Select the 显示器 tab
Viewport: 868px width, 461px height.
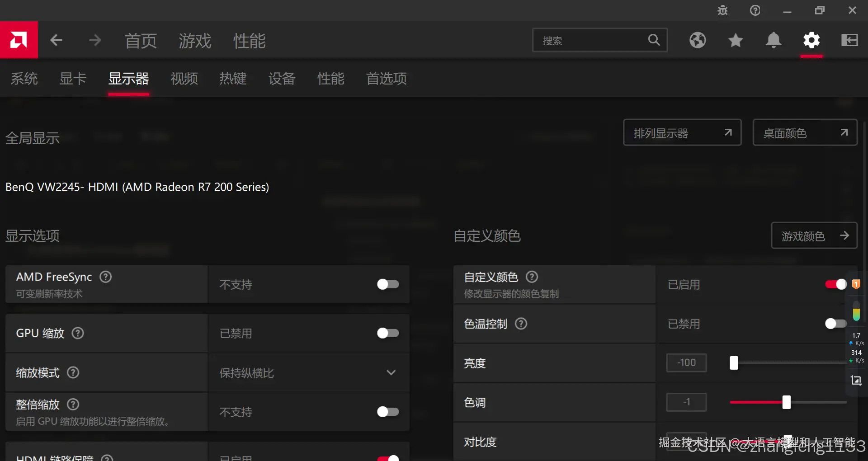(129, 79)
